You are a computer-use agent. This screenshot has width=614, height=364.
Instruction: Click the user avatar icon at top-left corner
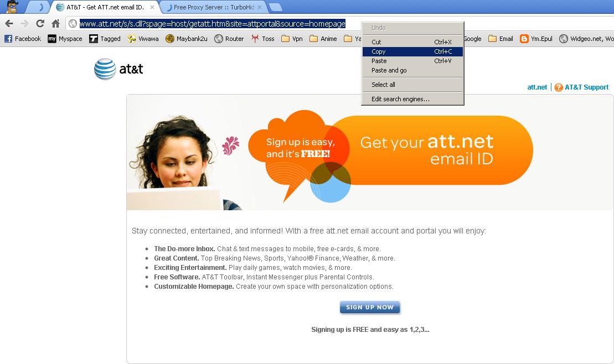(12, 7)
